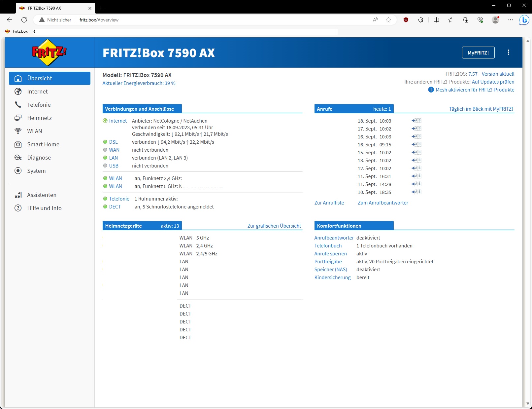Click the System gear icon in sidebar
The height and width of the screenshot is (409, 532).
18,171
